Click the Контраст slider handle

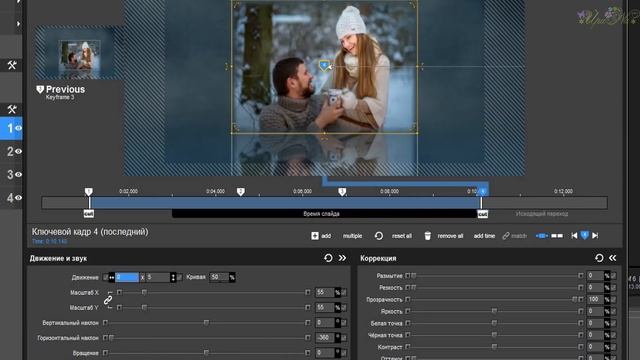click(x=494, y=347)
